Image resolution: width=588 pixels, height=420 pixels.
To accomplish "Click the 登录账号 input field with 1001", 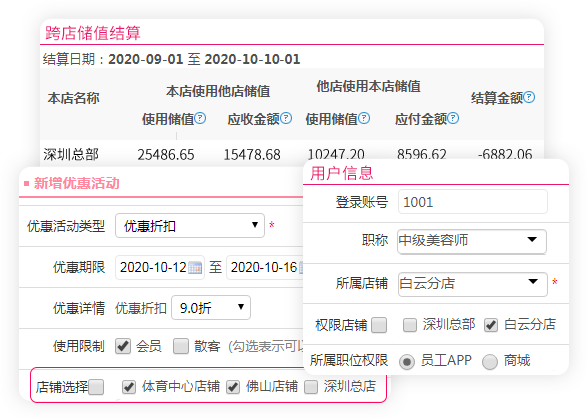I will (x=472, y=202).
